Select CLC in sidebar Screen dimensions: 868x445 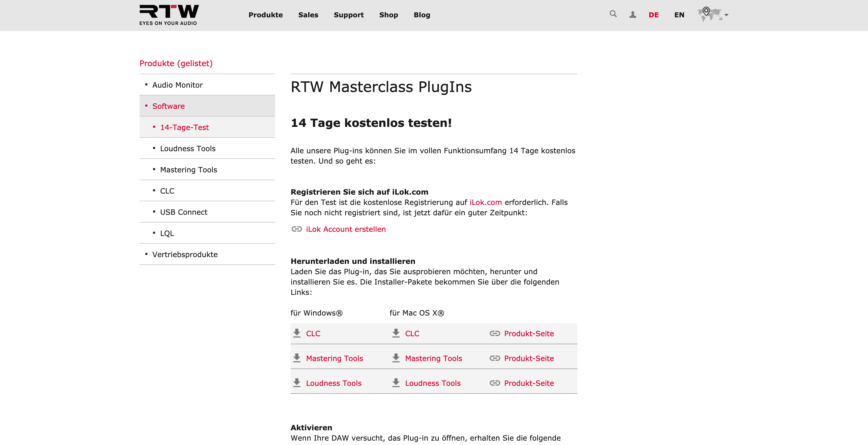tap(207, 191)
